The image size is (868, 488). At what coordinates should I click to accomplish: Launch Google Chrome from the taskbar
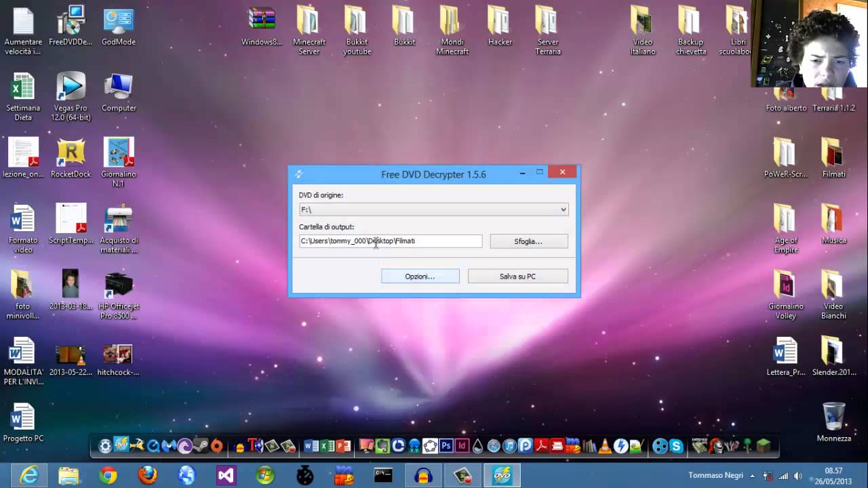coord(108,475)
